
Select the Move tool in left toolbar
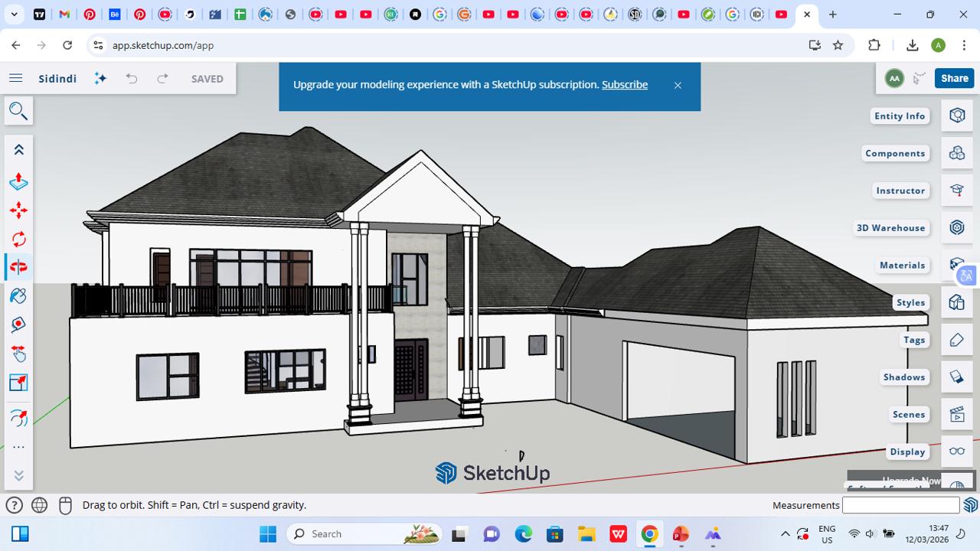pyautogui.click(x=18, y=210)
